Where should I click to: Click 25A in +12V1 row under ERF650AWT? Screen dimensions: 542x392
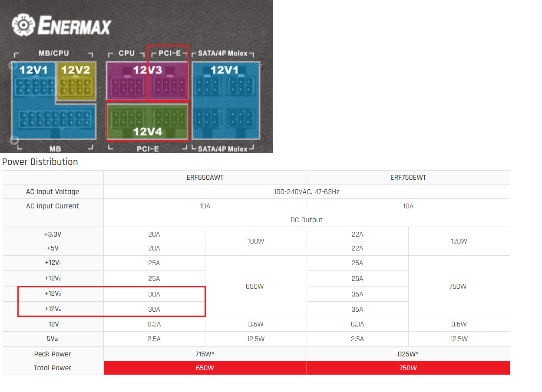[x=154, y=263]
